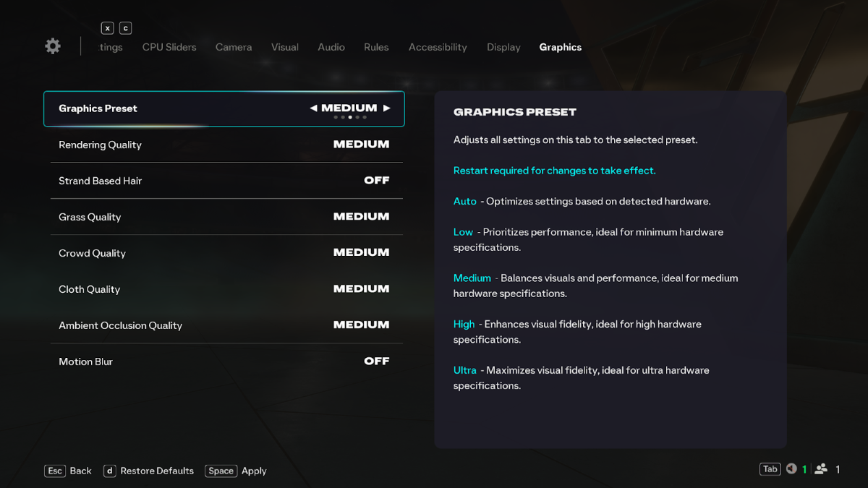The image size is (868, 488).
Task: Change the Crowd Quality setting
Action: coord(361,253)
